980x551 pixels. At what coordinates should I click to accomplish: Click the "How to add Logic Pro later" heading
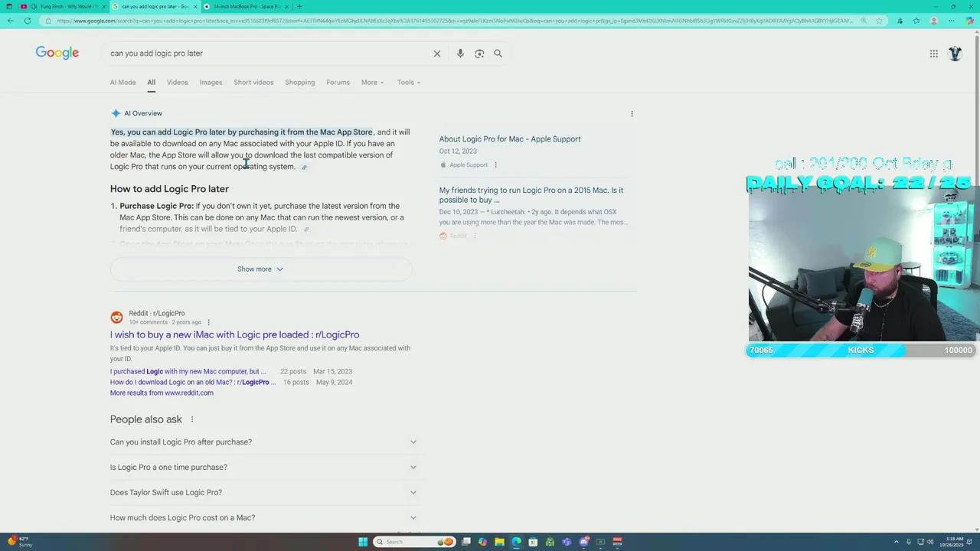(x=169, y=189)
